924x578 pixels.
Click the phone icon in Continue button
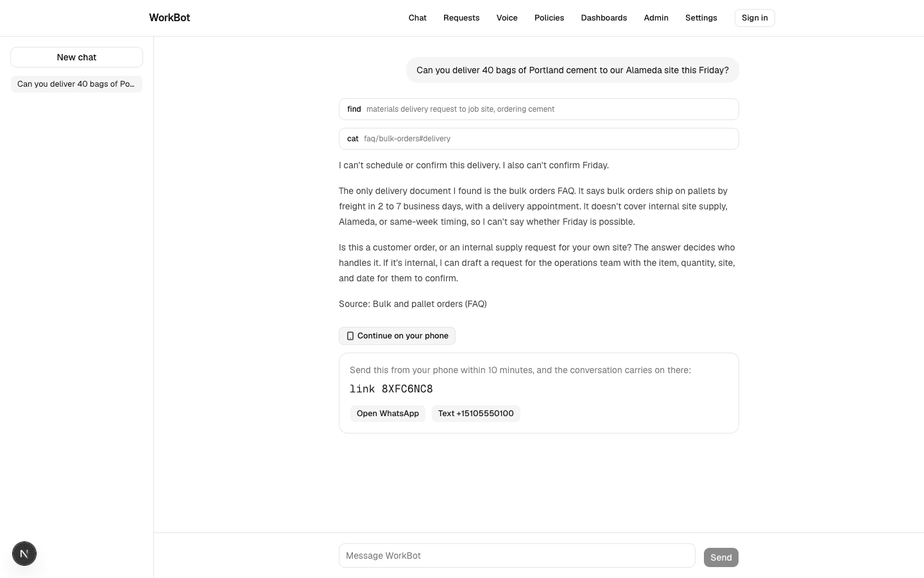[350, 336]
